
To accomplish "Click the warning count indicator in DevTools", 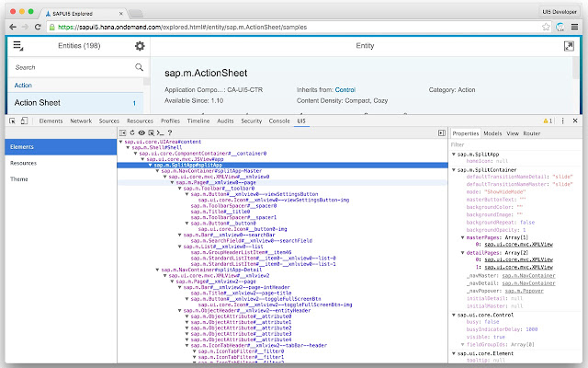I will click(x=548, y=121).
